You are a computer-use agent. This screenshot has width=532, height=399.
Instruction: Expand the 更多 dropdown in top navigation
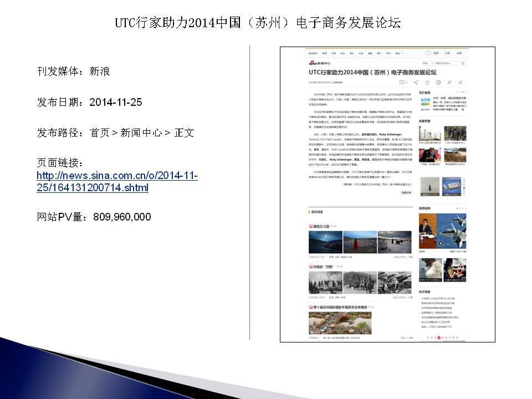[x=399, y=53]
